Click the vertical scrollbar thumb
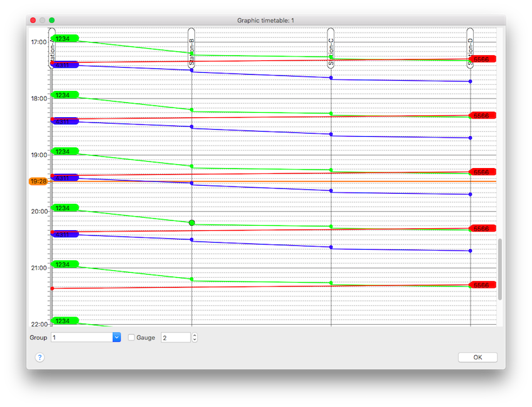Image resolution: width=532 pixels, height=407 pixels. coord(499,270)
